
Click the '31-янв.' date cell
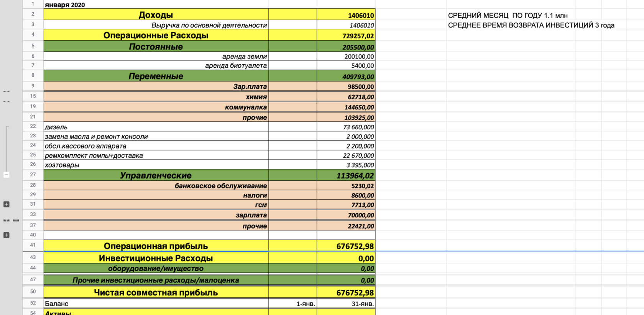(x=346, y=304)
